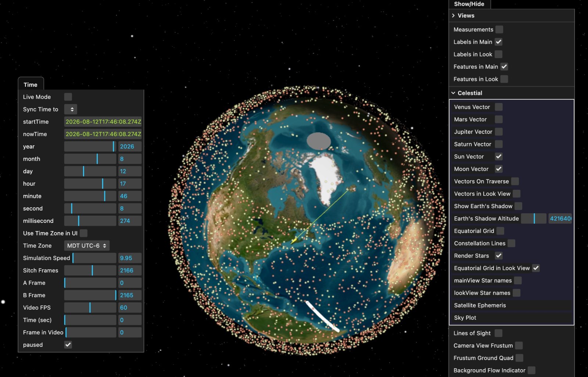
Task: Enable Use Time Zone in UI
Action: point(84,233)
